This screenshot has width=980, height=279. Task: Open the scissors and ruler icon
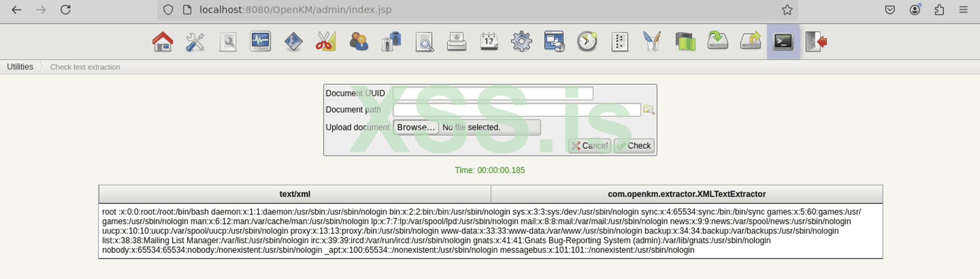click(326, 41)
